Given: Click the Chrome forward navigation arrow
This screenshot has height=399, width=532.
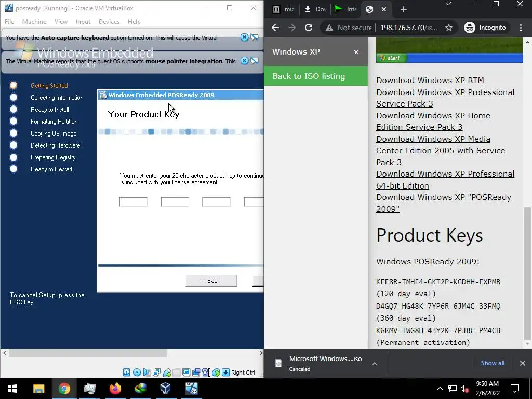Looking at the screenshot, I should click(x=292, y=28).
